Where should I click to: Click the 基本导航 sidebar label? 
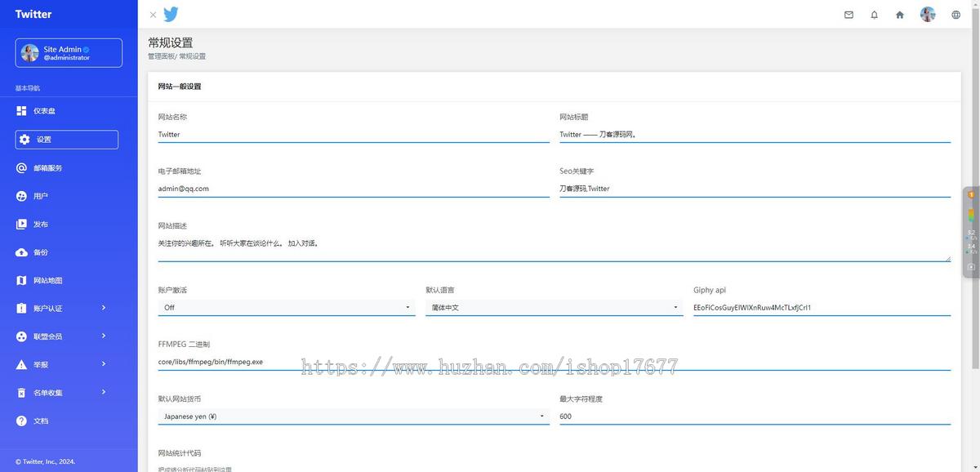(28, 88)
